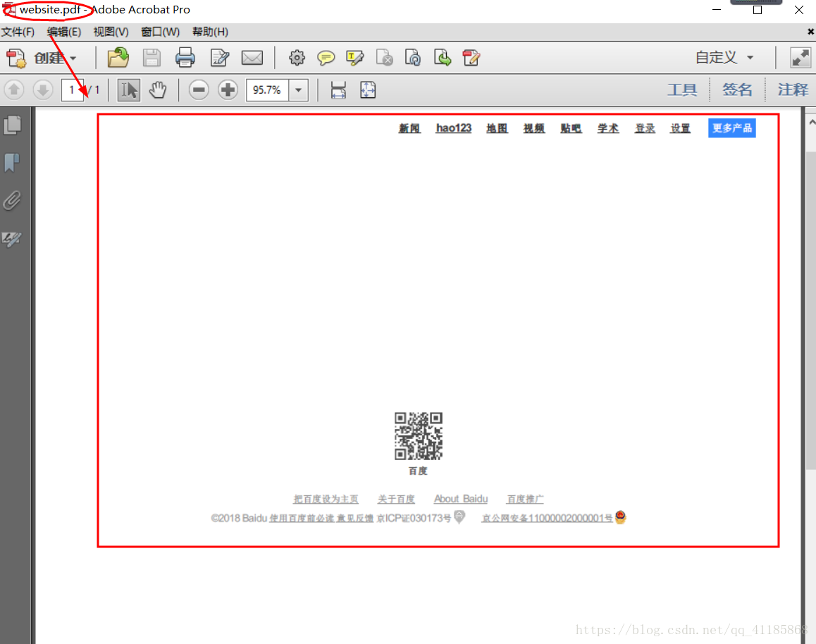Image resolution: width=816 pixels, height=644 pixels.
Task: Follow the 京公网安备11000002000001号 link
Action: click(x=547, y=519)
